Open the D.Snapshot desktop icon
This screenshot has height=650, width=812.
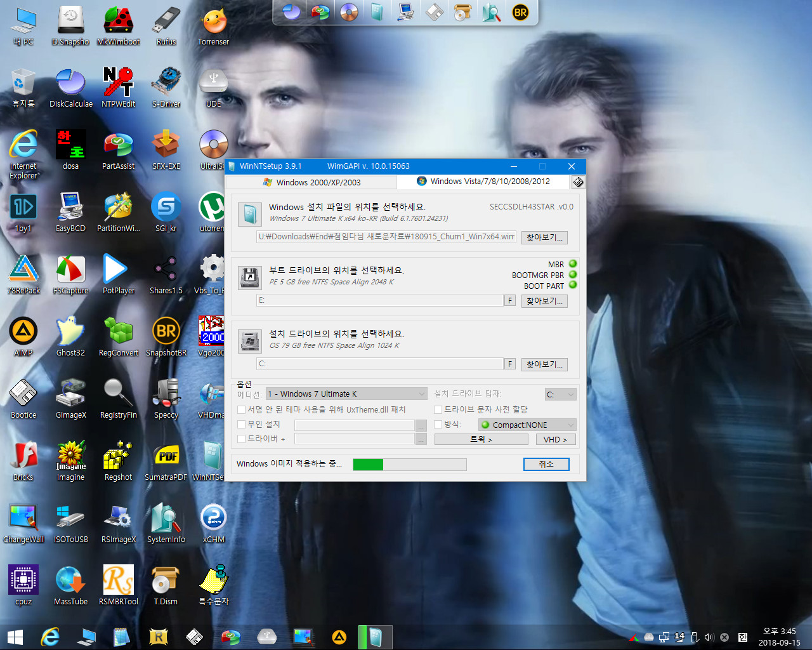point(70,25)
